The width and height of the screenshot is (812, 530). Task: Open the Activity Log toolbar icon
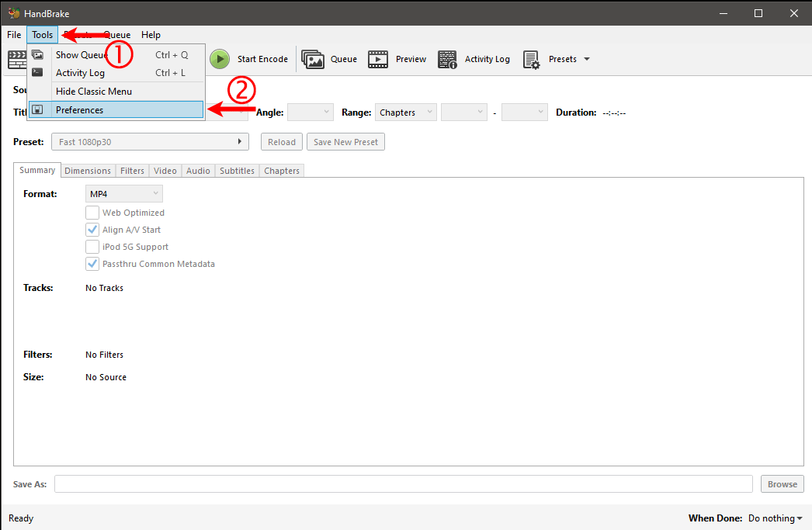pyautogui.click(x=447, y=59)
